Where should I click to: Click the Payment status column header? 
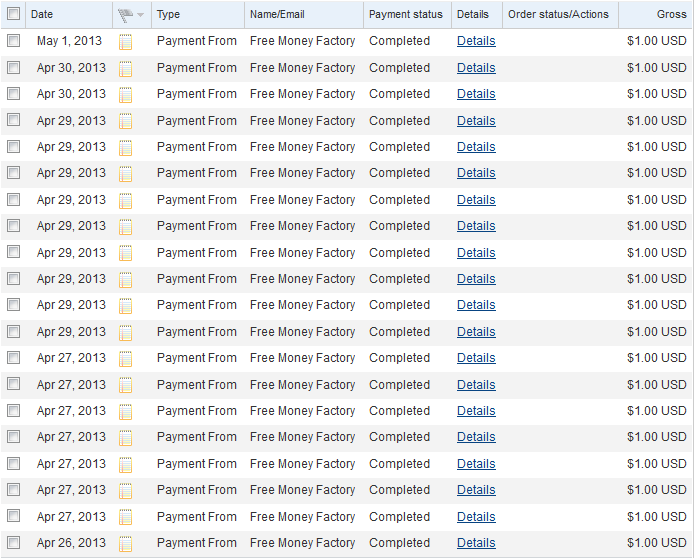405,15
